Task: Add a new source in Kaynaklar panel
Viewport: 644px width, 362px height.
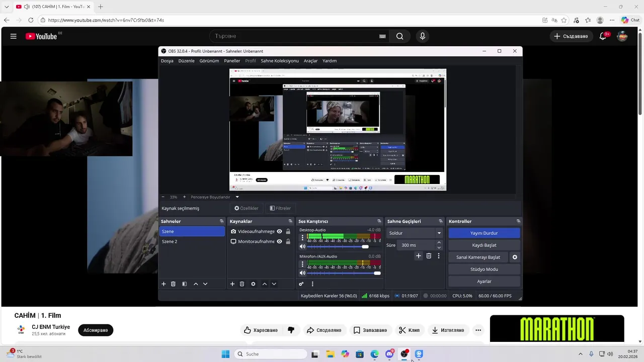Action: click(x=232, y=284)
